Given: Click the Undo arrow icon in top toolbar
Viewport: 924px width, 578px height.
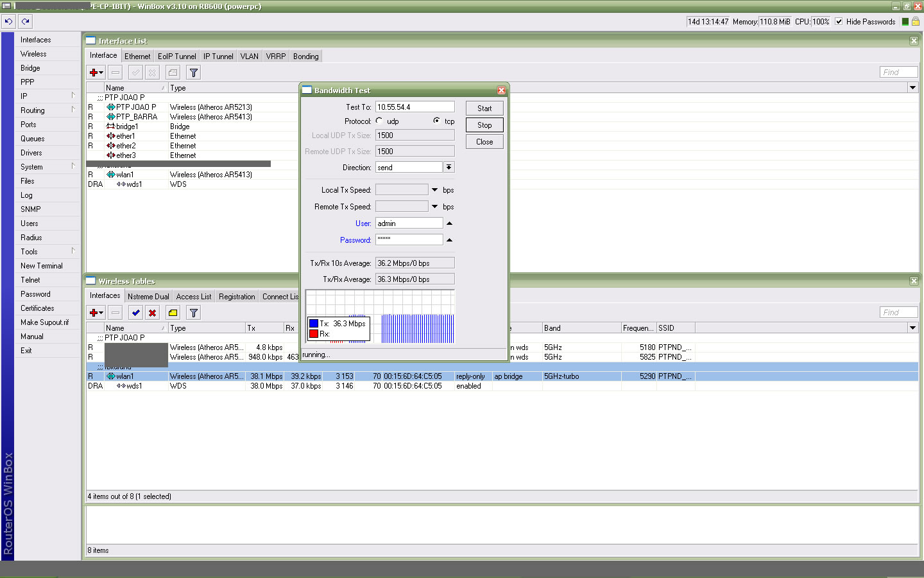Looking at the screenshot, I should (8, 21).
